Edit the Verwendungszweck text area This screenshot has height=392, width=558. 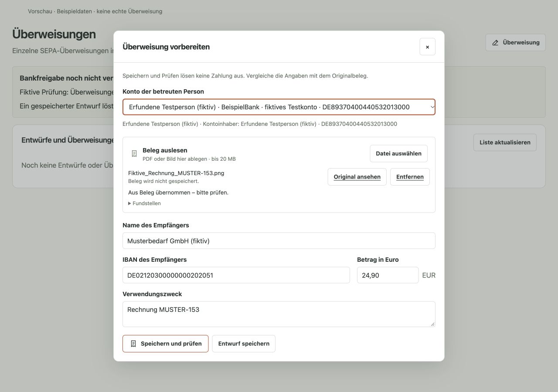click(279, 314)
